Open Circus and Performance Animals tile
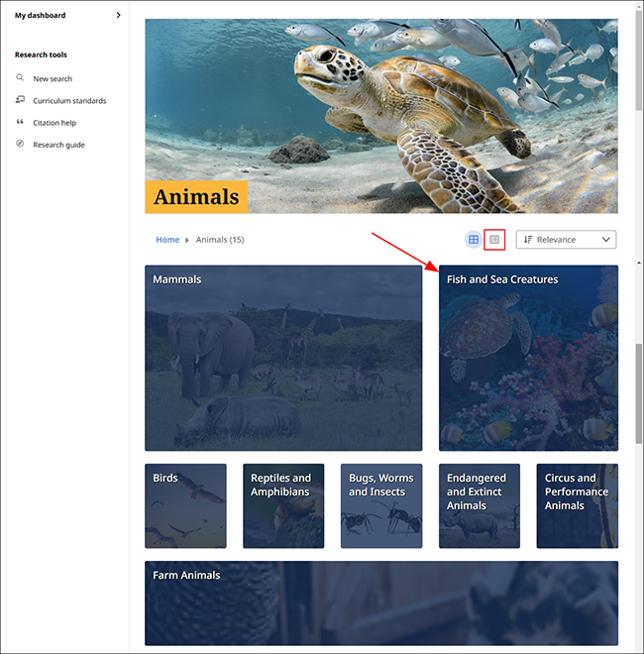Viewport: 644px width, 654px height. [578, 506]
